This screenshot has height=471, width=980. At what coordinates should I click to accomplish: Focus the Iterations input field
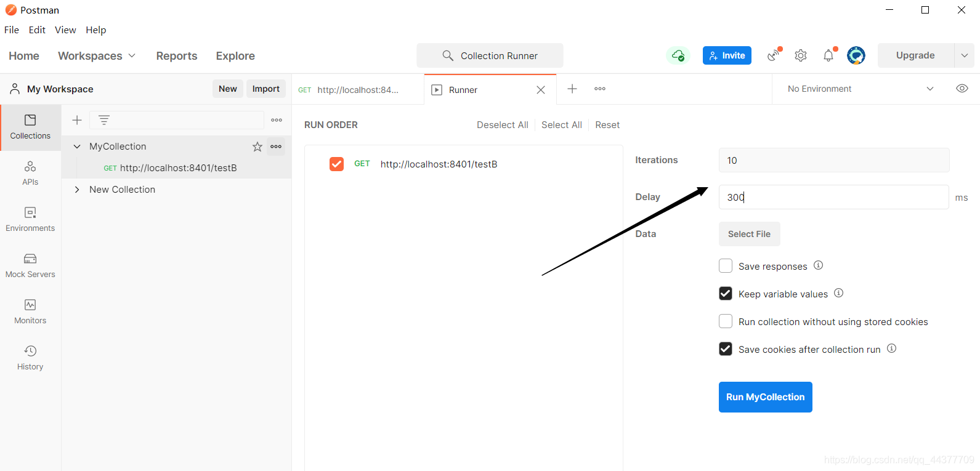[834, 160]
